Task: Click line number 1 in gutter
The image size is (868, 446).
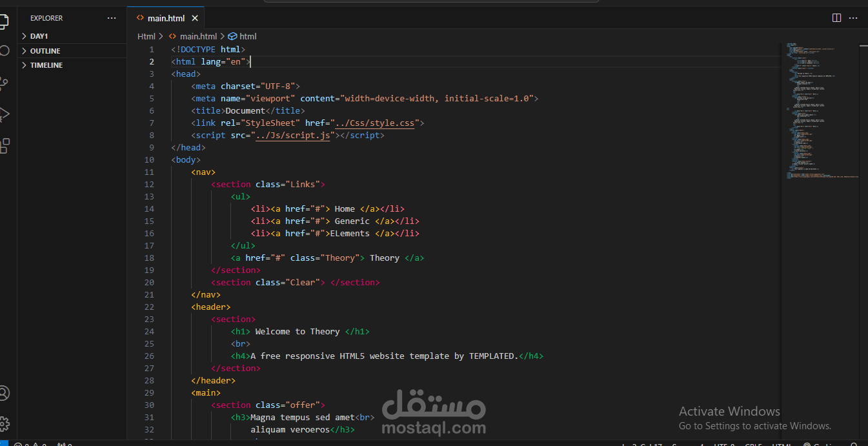Action: tap(152, 49)
